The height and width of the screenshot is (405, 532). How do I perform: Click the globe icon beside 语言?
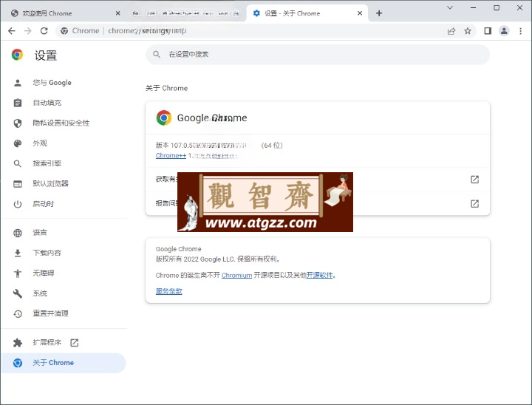point(18,234)
